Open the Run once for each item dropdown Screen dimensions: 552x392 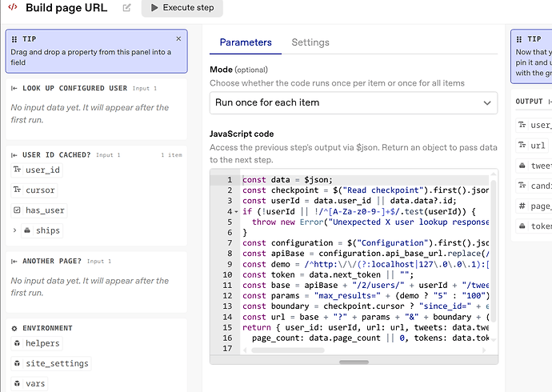point(354,102)
